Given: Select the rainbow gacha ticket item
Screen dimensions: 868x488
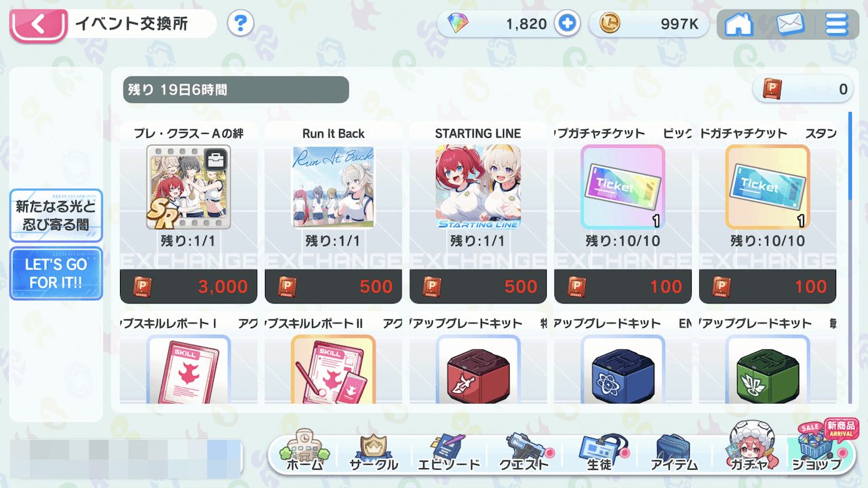Looking at the screenshot, I should [623, 187].
